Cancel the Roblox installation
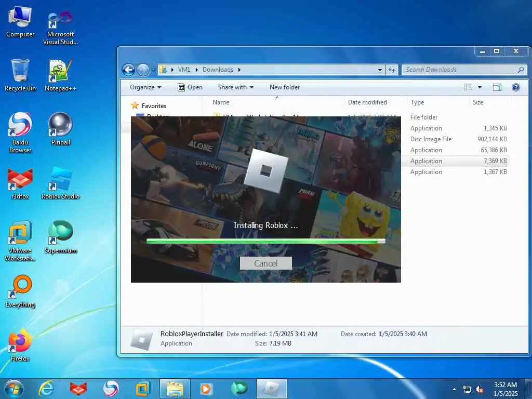The image size is (532, 399). 266,263
